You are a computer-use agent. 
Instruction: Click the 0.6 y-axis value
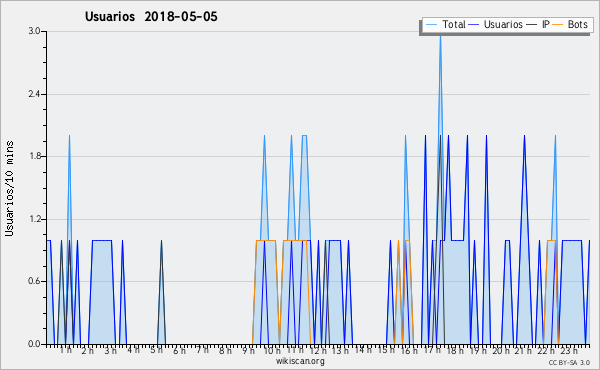click(x=34, y=281)
